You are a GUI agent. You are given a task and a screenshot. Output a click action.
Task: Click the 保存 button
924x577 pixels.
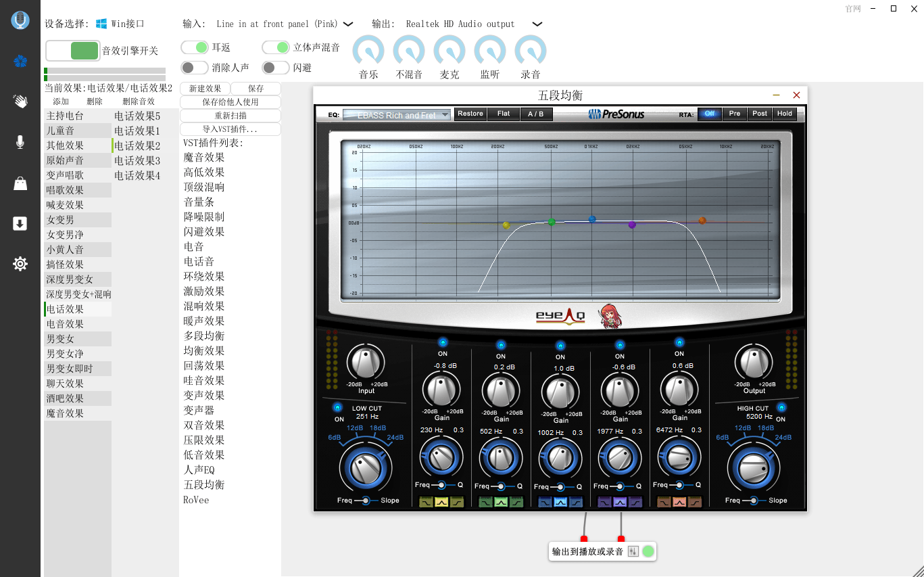pyautogui.click(x=256, y=89)
